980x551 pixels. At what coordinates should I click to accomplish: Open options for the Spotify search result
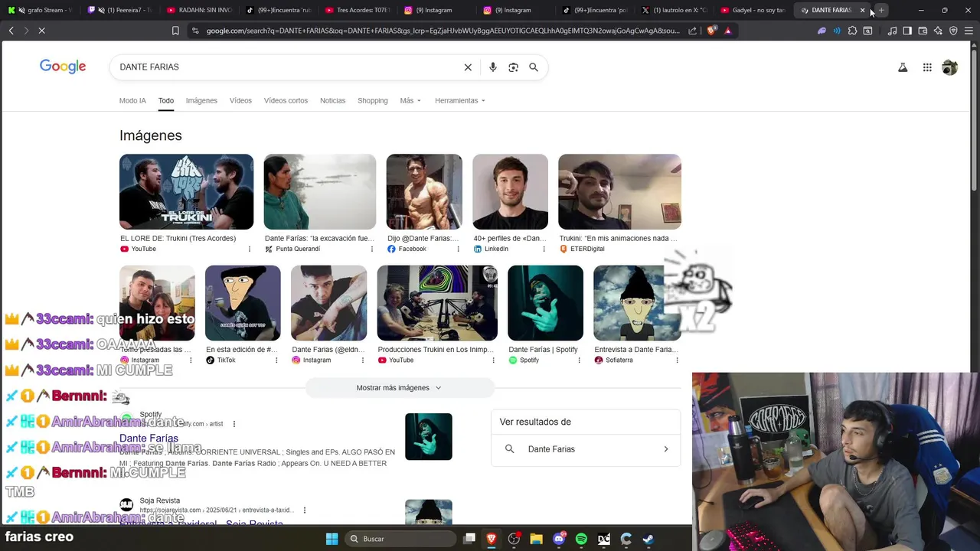pos(234,424)
